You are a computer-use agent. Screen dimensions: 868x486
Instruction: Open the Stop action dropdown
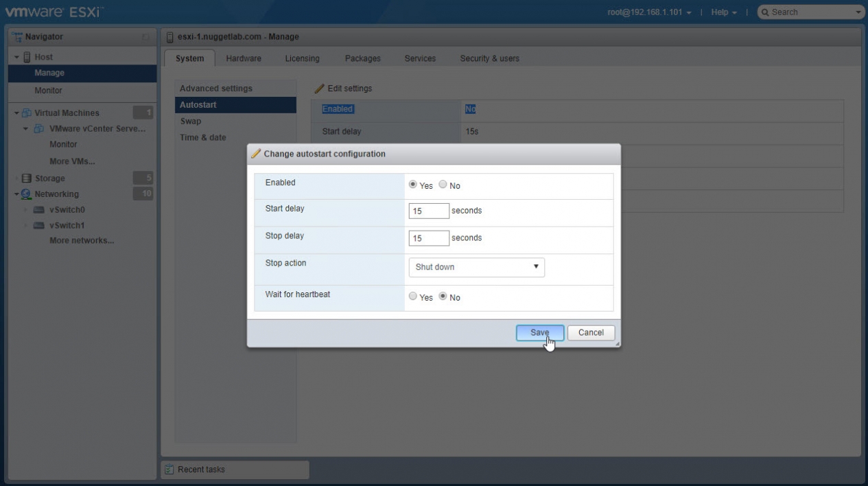click(476, 267)
